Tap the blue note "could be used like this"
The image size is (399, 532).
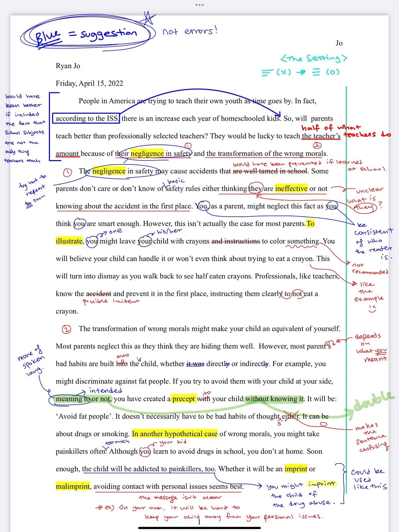[369, 479]
